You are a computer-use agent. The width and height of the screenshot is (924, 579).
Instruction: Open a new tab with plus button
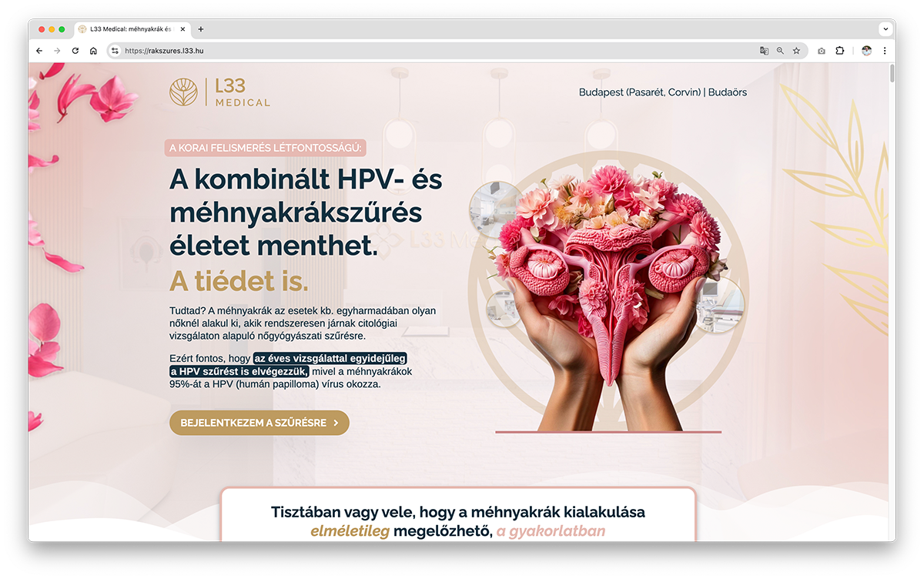tap(201, 29)
